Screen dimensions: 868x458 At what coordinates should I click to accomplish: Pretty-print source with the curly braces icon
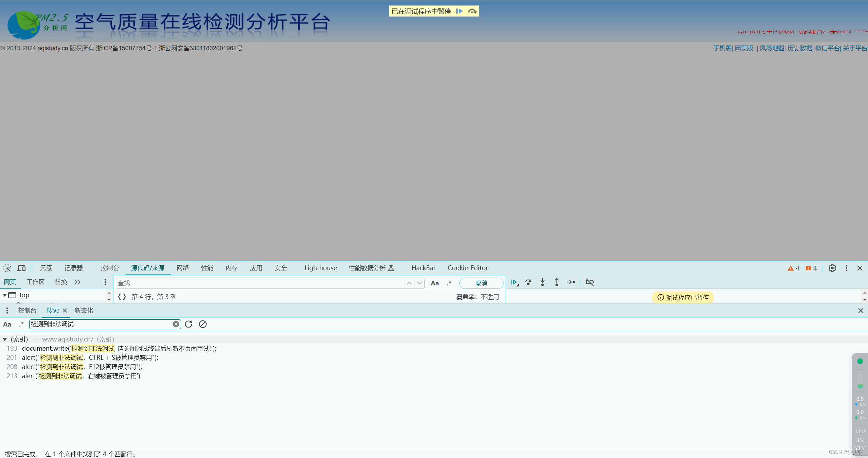122,297
